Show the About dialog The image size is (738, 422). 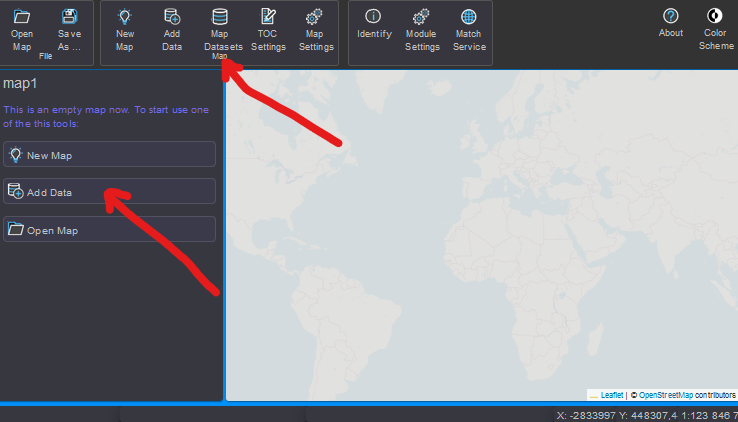[671, 24]
